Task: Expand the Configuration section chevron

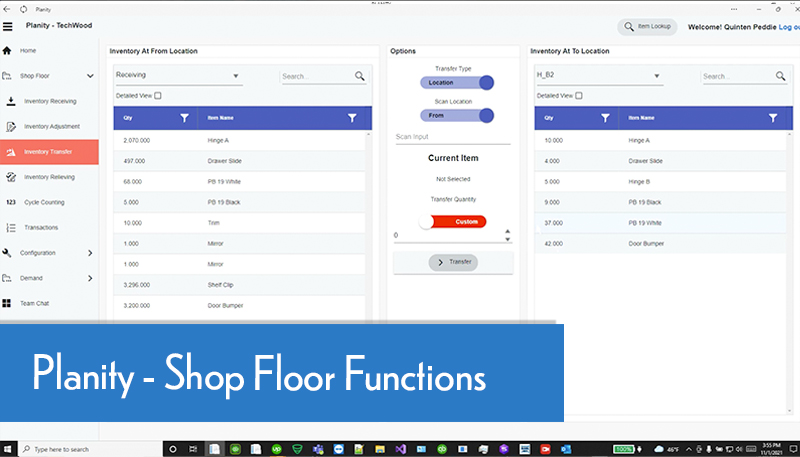Action: tap(90, 253)
